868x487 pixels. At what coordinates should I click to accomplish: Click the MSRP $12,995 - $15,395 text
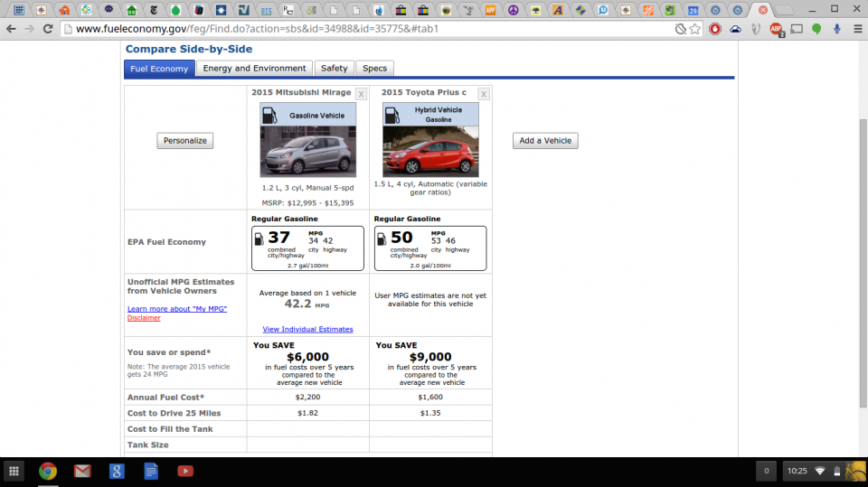pos(307,203)
